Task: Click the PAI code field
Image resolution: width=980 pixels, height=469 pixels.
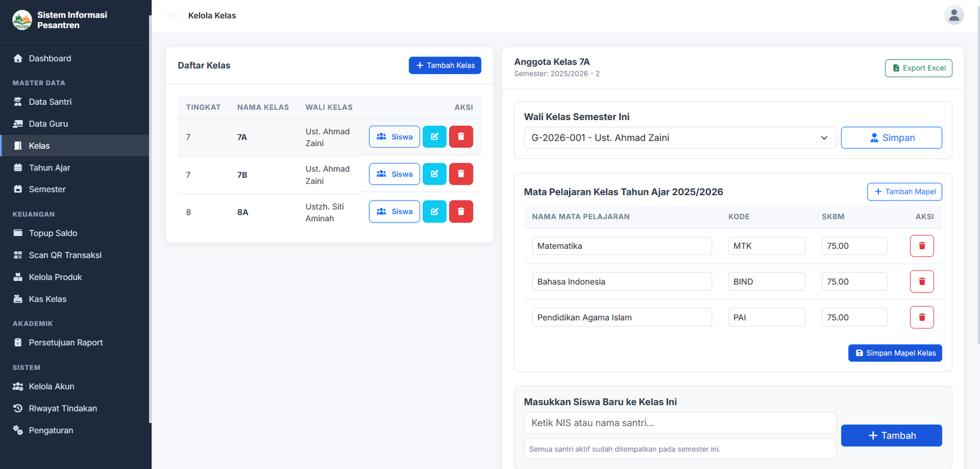Action: (x=767, y=317)
